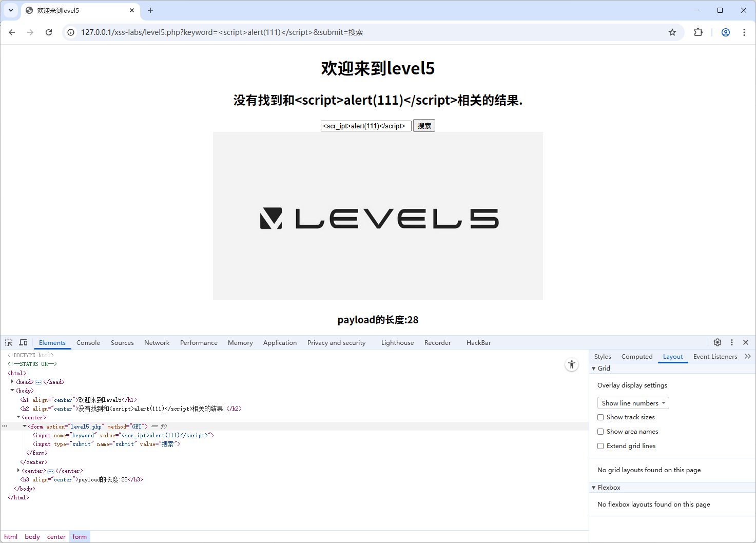The height and width of the screenshot is (543, 756).
Task: Open the Network tab
Action: 157,343
